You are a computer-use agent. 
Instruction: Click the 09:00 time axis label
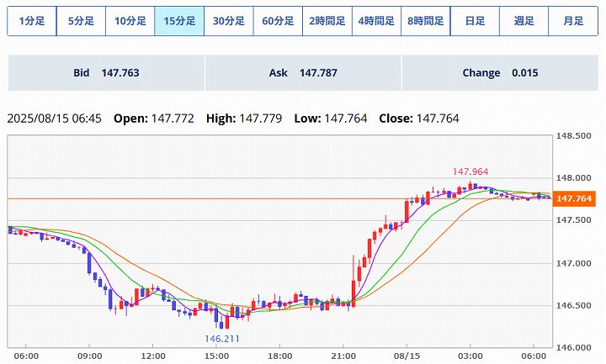click(89, 356)
